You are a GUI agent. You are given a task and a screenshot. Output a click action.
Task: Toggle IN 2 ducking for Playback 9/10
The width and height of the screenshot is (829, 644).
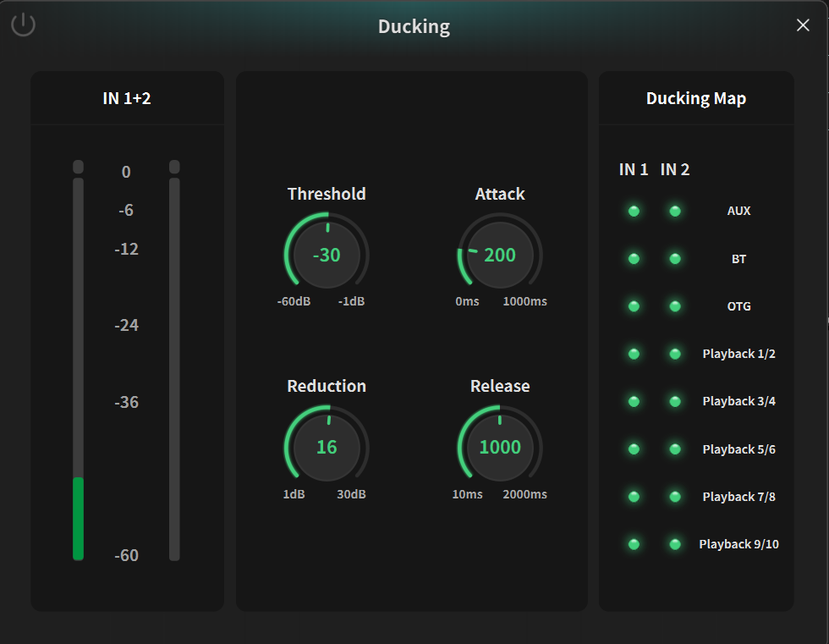pyautogui.click(x=675, y=544)
